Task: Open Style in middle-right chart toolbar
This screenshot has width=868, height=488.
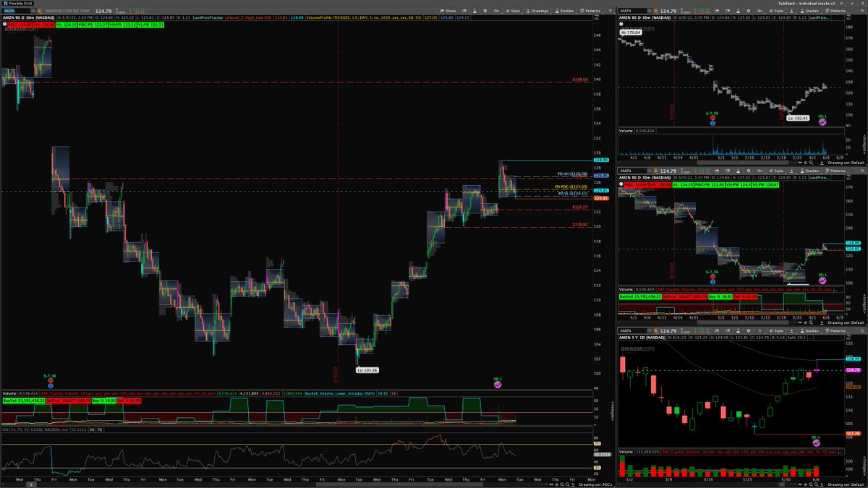Action: click(776, 171)
